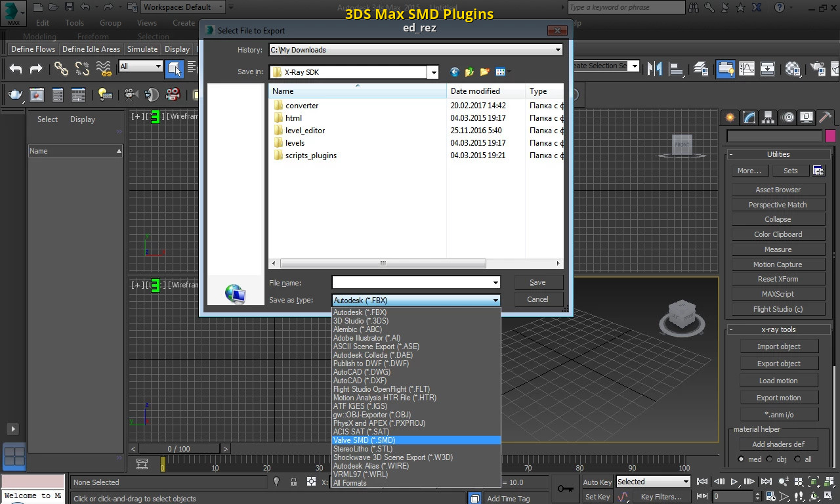This screenshot has width=840, height=504.
Task: Open the View Menu icon in dialog
Action: (501, 72)
